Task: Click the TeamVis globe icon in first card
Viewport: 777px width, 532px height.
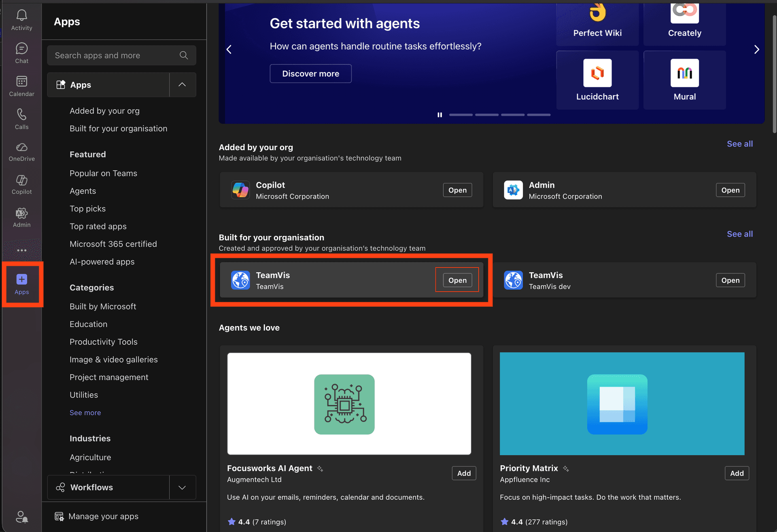Action: 240,280
